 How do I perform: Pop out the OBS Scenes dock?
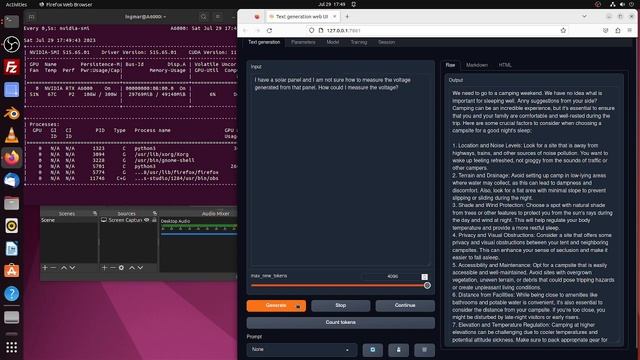(x=95, y=213)
